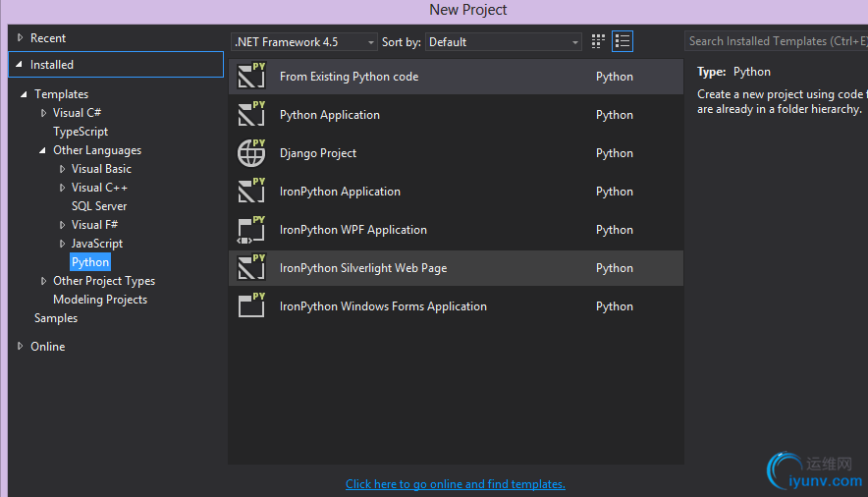
Task: Select Visual C++ label in tree
Action: pyautogui.click(x=99, y=188)
